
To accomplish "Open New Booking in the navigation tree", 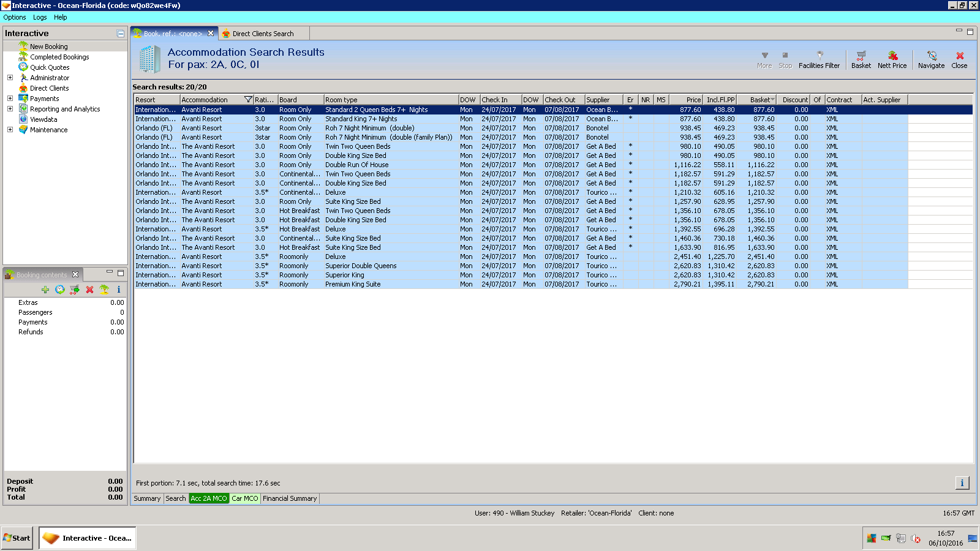I will pos(49,47).
